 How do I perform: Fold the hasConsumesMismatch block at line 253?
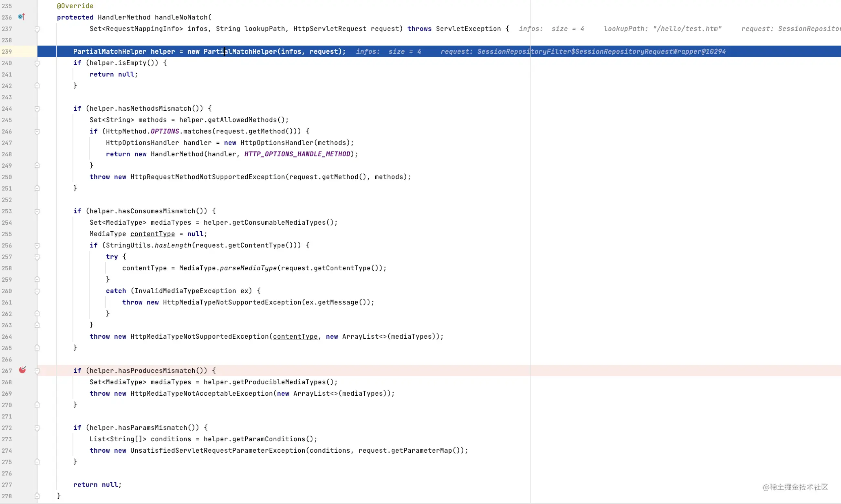tap(37, 211)
